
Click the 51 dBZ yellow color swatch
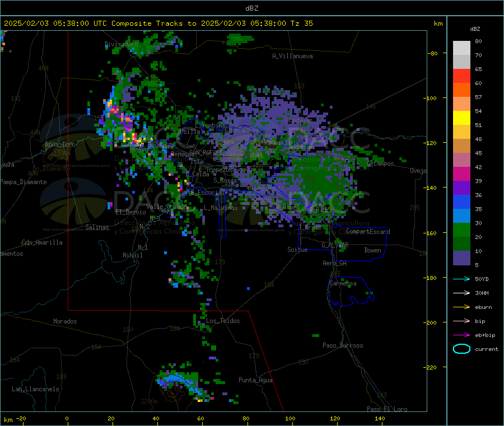tap(461, 118)
